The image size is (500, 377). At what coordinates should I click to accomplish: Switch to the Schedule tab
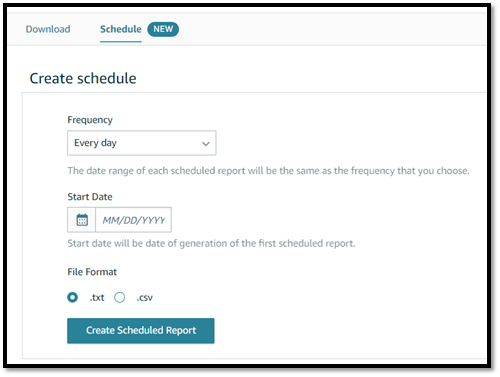click(x=121, y=29)
